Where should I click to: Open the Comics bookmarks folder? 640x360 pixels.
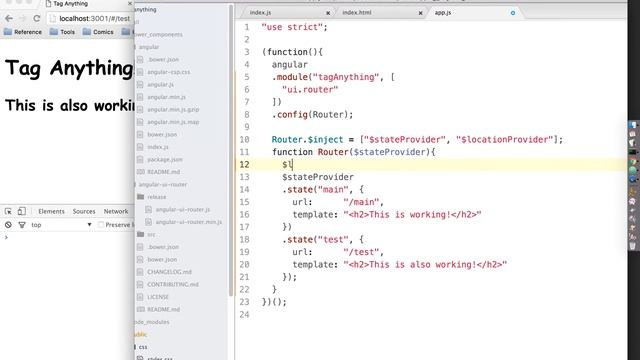pyautogui.click(x=98, y=32)
